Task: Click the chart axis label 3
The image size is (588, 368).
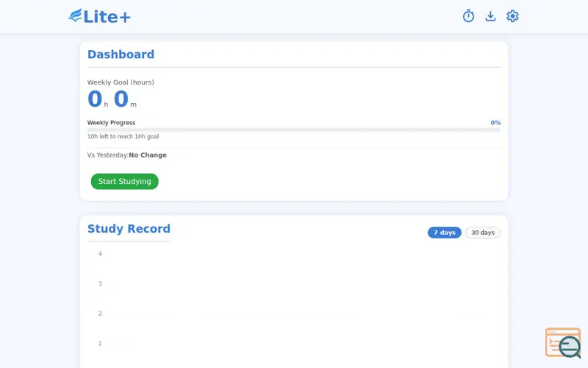Action: point(100,283)
